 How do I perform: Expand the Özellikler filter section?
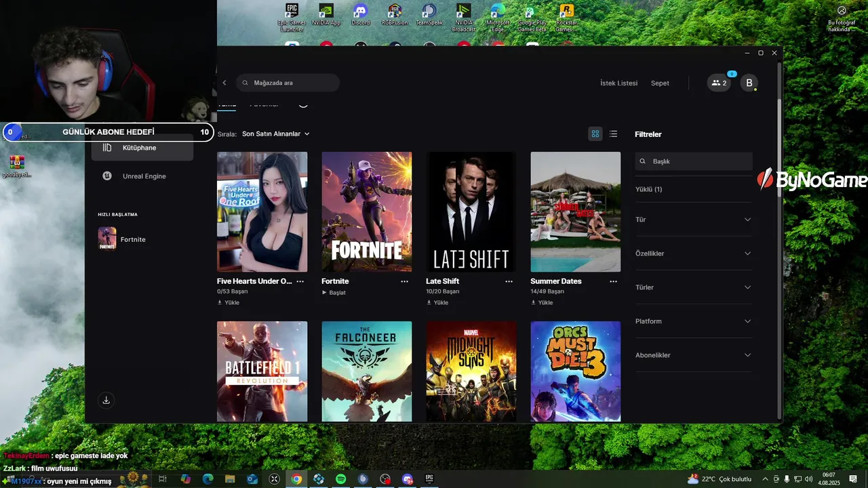point(693,253)
